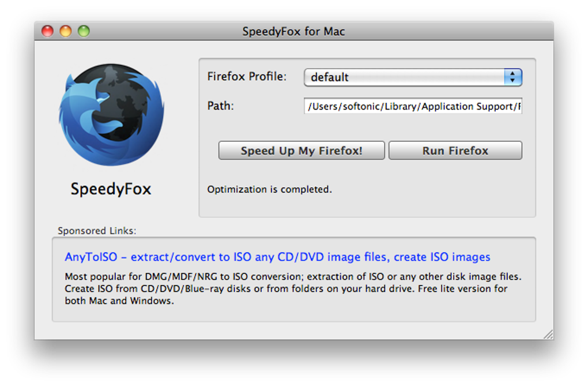Click the Run Firefox button
This screenshot has width=588, height=387.
(455, 151)
